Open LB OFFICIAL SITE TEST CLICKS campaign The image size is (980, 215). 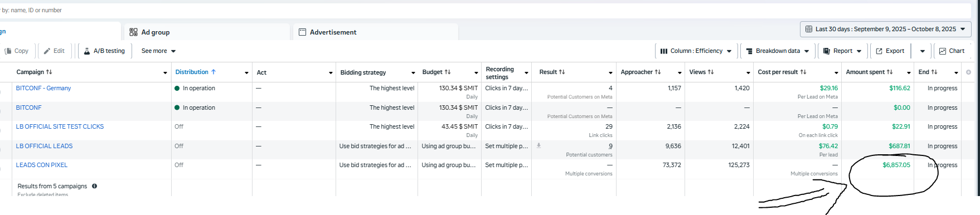click(60, 126)
